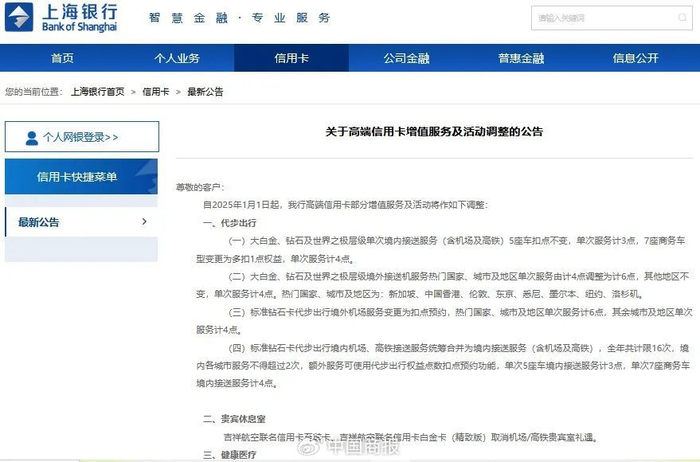Click the 信用卡快捷菜单 sidebar header
The image size is (700, 462).
[81, 177]
